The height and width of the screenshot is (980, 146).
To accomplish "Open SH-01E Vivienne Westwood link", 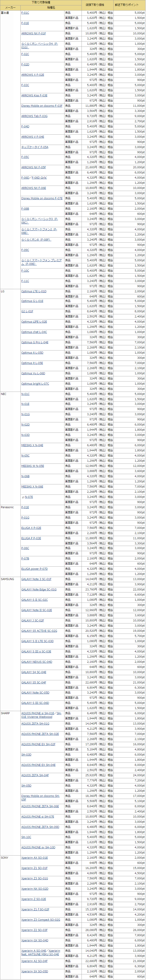I will click(41, 715).
